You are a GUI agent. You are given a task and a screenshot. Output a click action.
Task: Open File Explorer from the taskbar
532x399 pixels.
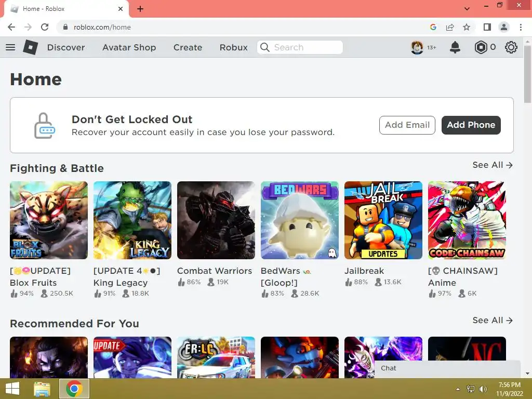[42, 389]
